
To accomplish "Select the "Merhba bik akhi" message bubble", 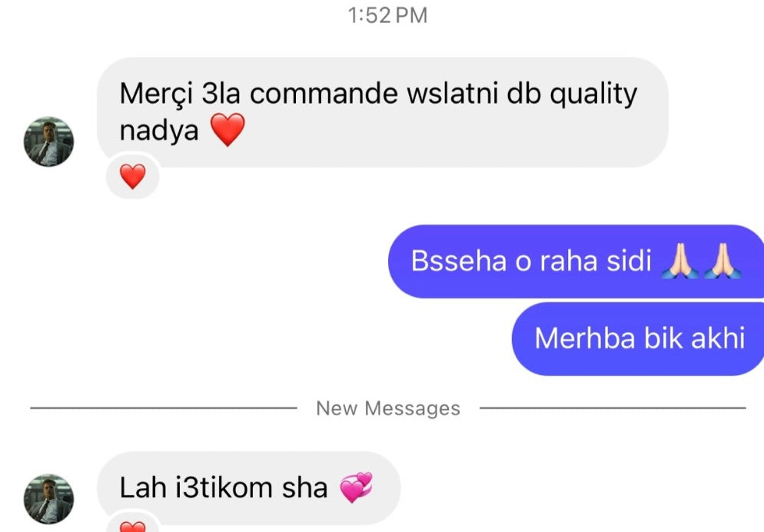I will [638, 338].
